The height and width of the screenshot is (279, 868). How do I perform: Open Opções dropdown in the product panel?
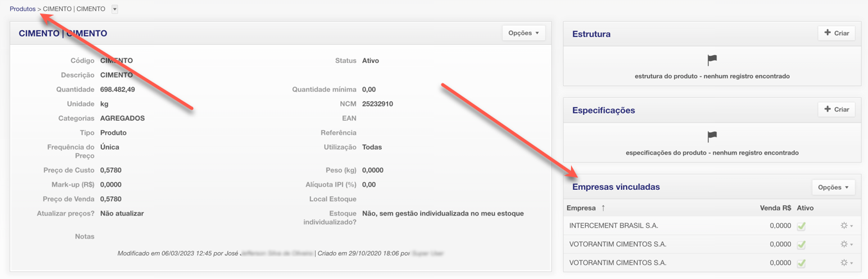pyautogui.click(x=523, y=33)
